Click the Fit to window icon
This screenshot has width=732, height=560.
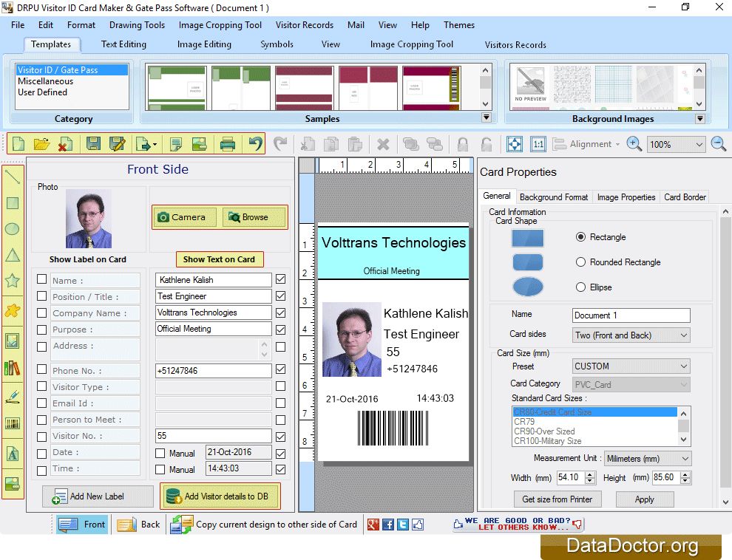pos(515,144)
